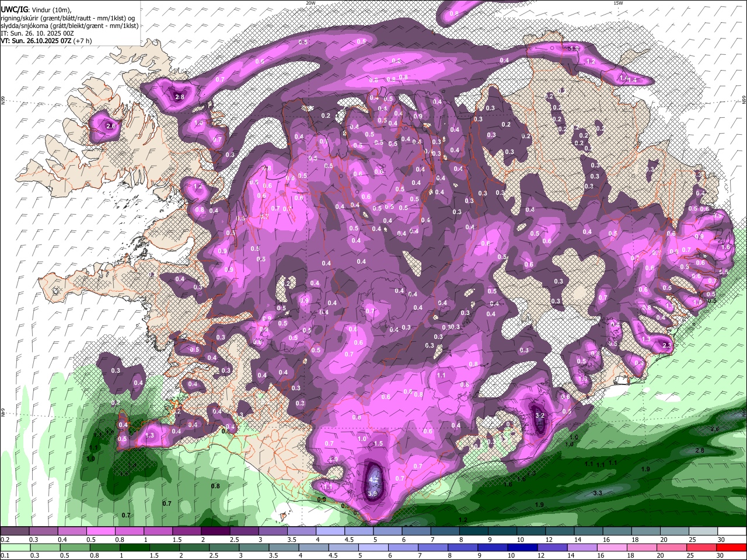This screenshot has height=560, width=747.
Task: Click upper scale swatch labeled 10
Action: tap(531, 531)
